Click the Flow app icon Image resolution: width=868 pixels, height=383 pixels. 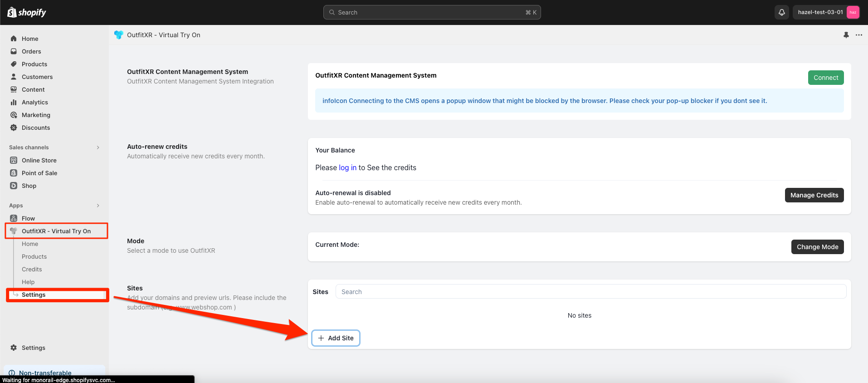[x=14, y=218]
